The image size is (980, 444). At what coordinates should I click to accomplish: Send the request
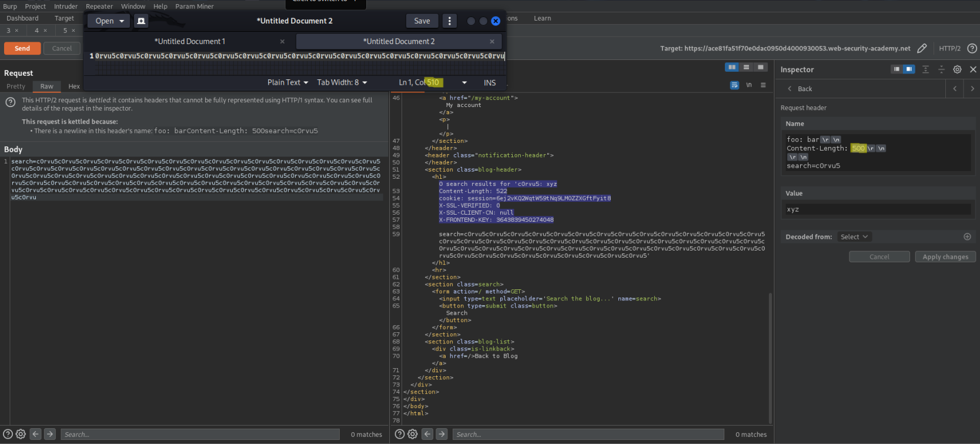(x=22, y=48)
